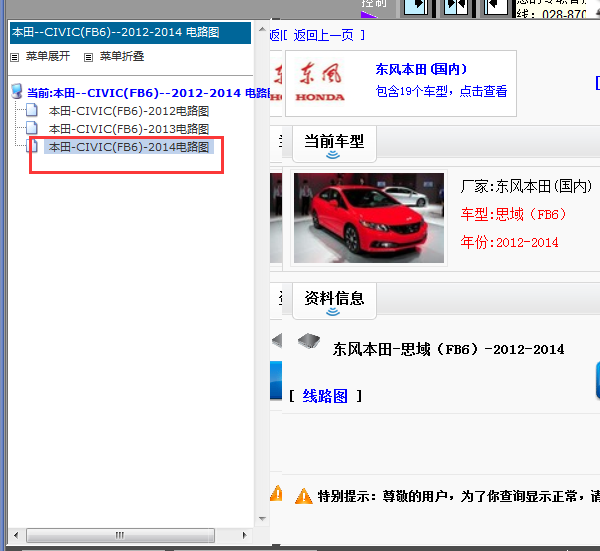Open the 线路图 link
Viewport: 600px width, 551px height.
coord(325,396)
